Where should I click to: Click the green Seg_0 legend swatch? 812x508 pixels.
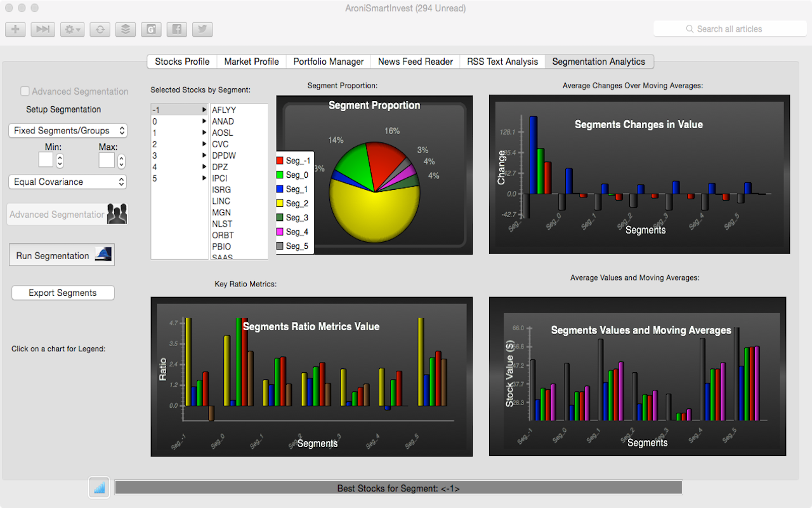tap(280, 175)
